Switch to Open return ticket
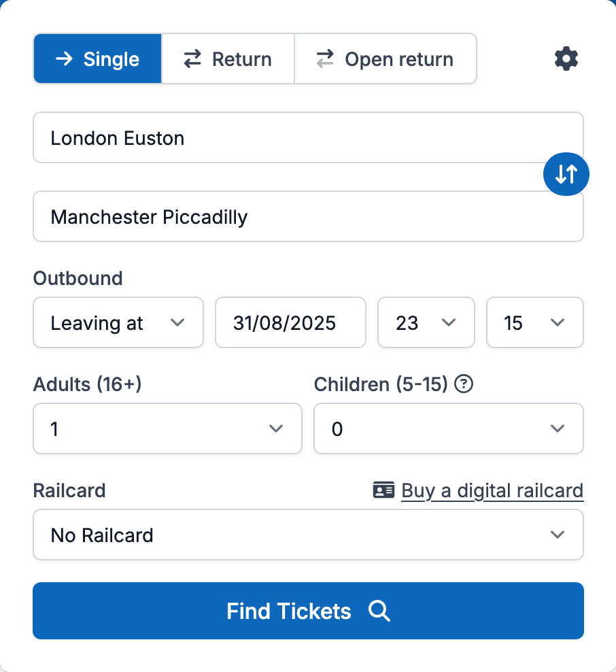 [386, 58]
